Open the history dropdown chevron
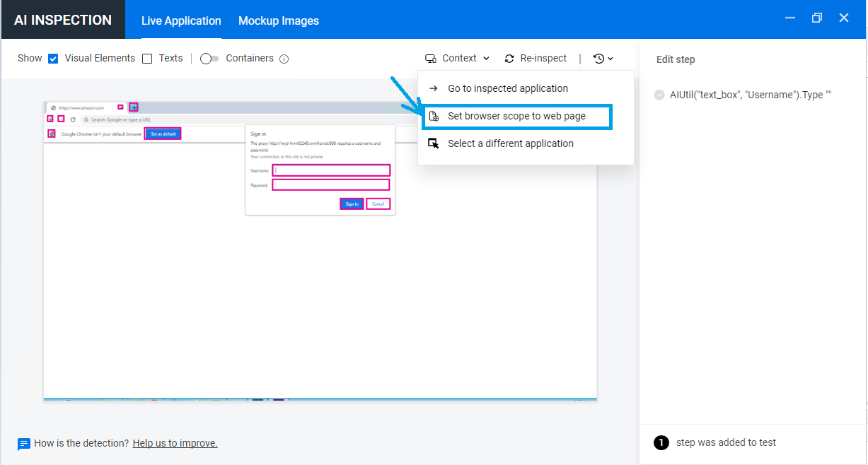This screenshot has width=868, height=465. pyautogui.click(x=610, y=58)
